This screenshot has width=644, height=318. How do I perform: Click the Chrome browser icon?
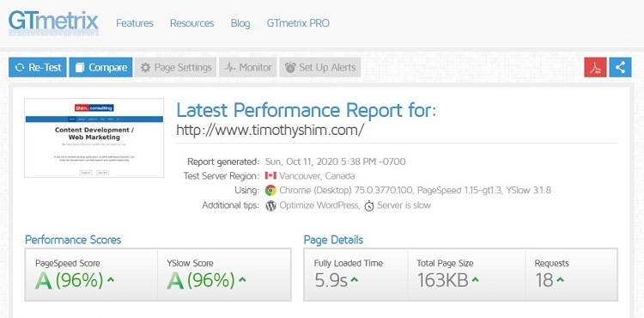[x=270, y=190]
